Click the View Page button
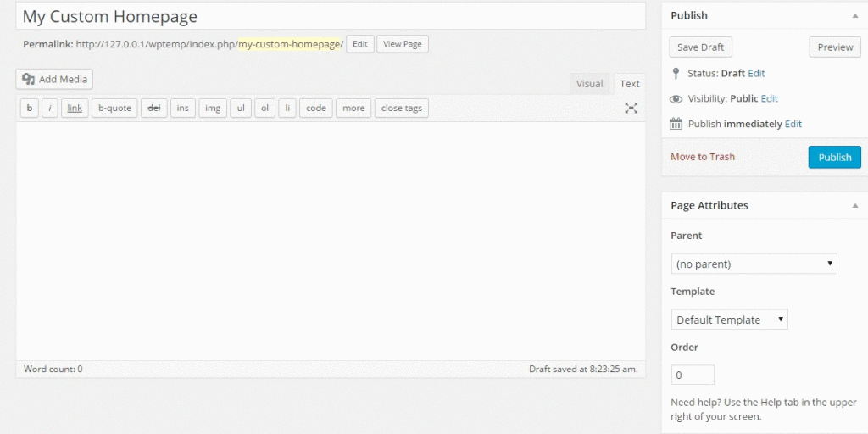This screenshot has width=868, height=434. point(403,44)
